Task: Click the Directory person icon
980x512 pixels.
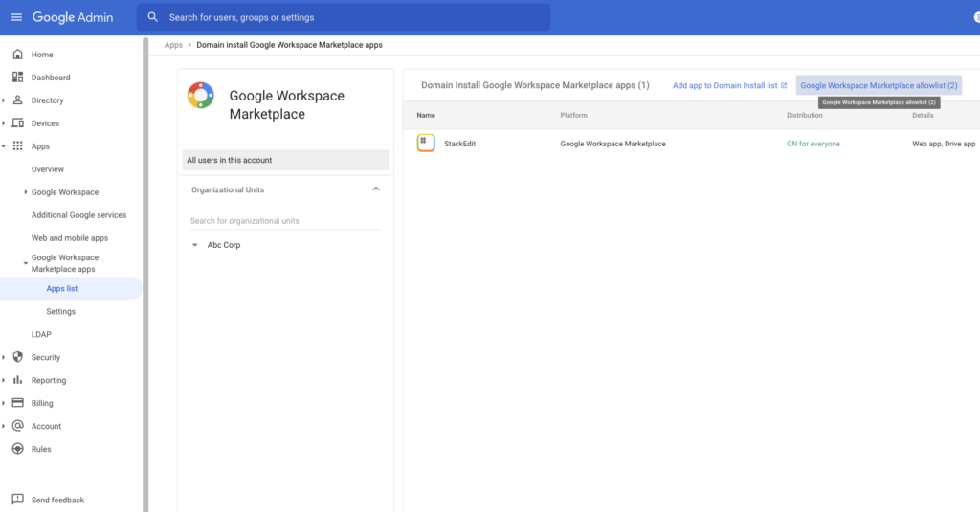Action: coord(17,100)
